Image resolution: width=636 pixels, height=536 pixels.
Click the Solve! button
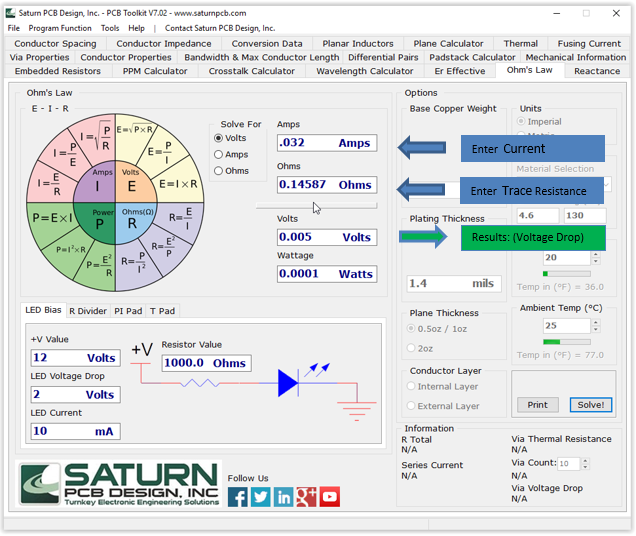(x=591, y=405)
